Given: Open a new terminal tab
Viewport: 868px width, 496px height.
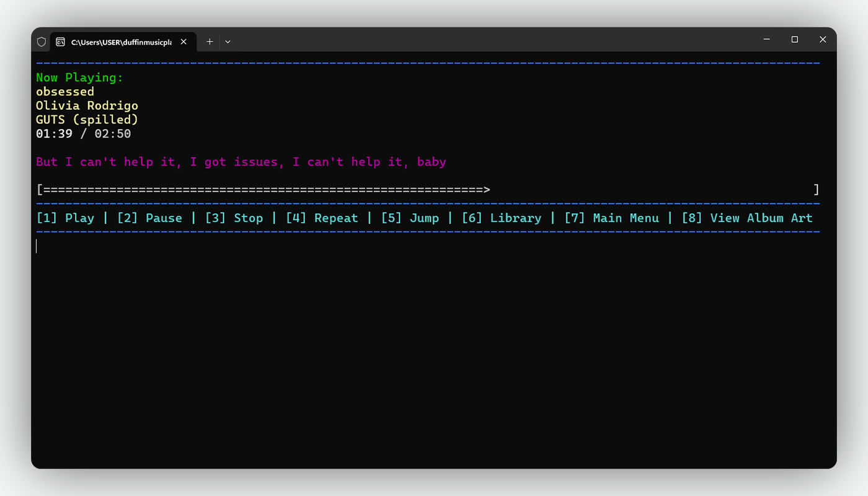Looking at the screenshot, I should point(210,42).
